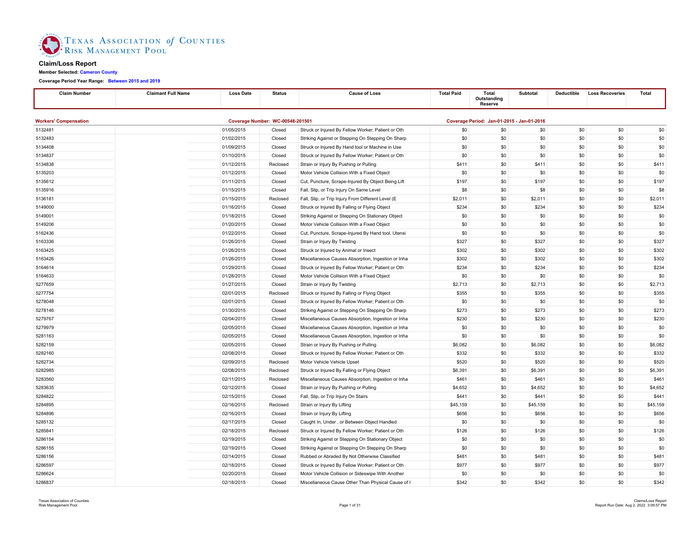
Task: Click 'Motor Vehicle Collision or Sideswipe With Another'
Action: [352, 474]
